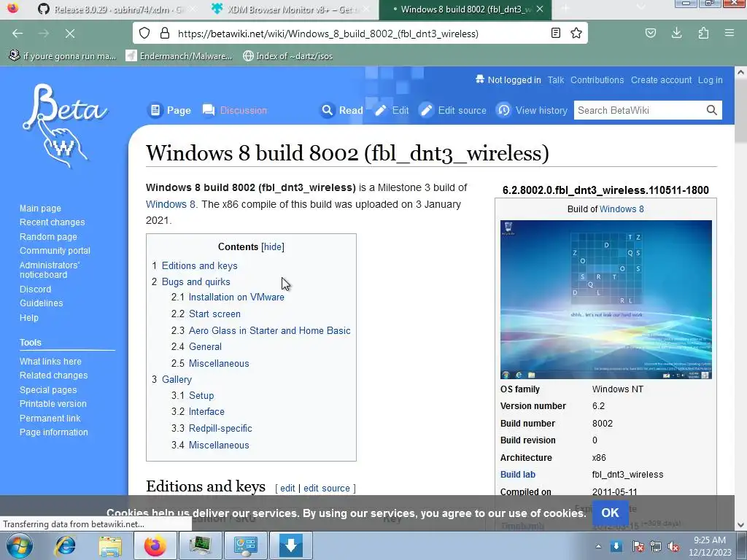747x560 pixels.
Task: Accept cookies with the OK button
Action: (610, 513)
